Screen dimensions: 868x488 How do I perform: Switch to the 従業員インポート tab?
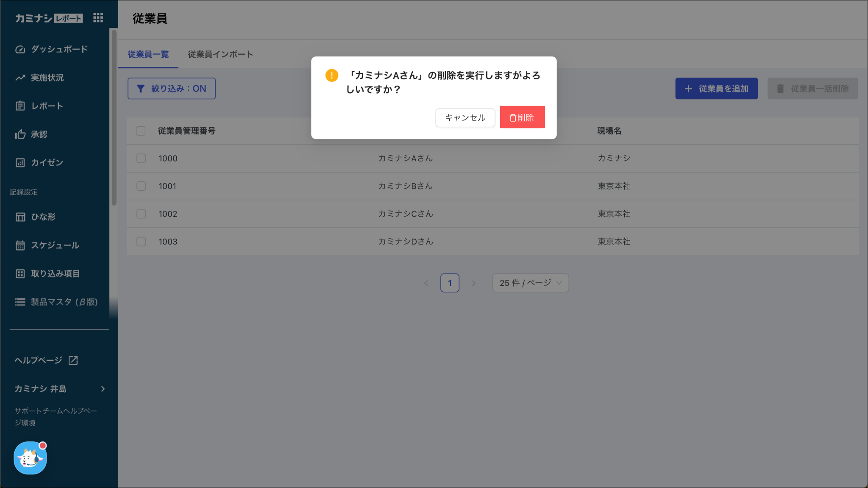[x=220, y=54]
